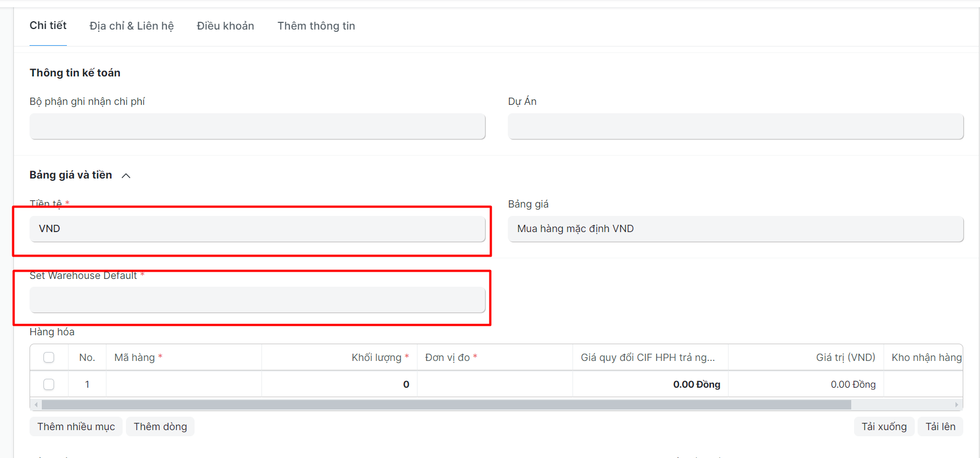Open the Set Warehouse Default field

coord(257,300)
